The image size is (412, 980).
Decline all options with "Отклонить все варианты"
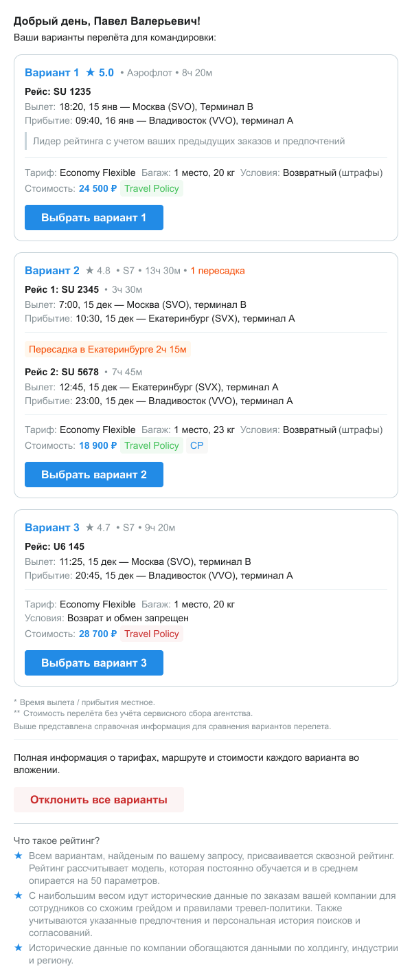click(99, 800)
